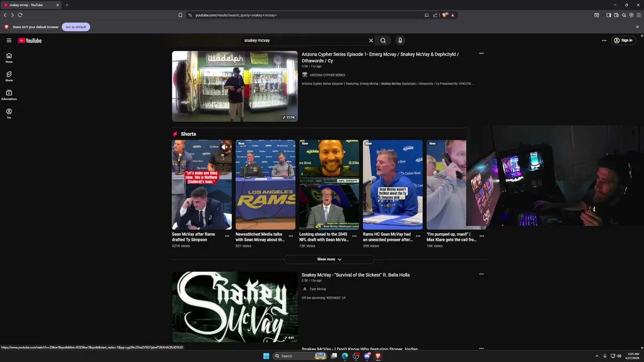Open a new browser tab
Screen dimensions: 644x362
(x=66, y=5)
